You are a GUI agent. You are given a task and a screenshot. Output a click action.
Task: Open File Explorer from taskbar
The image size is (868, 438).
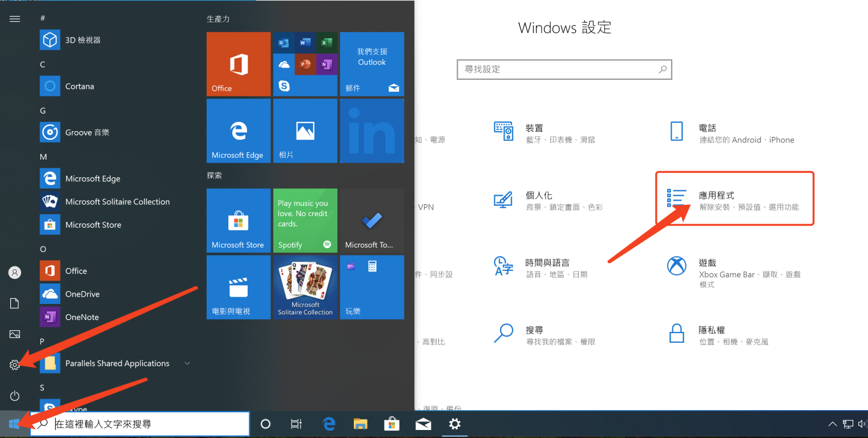pos(360,424)
